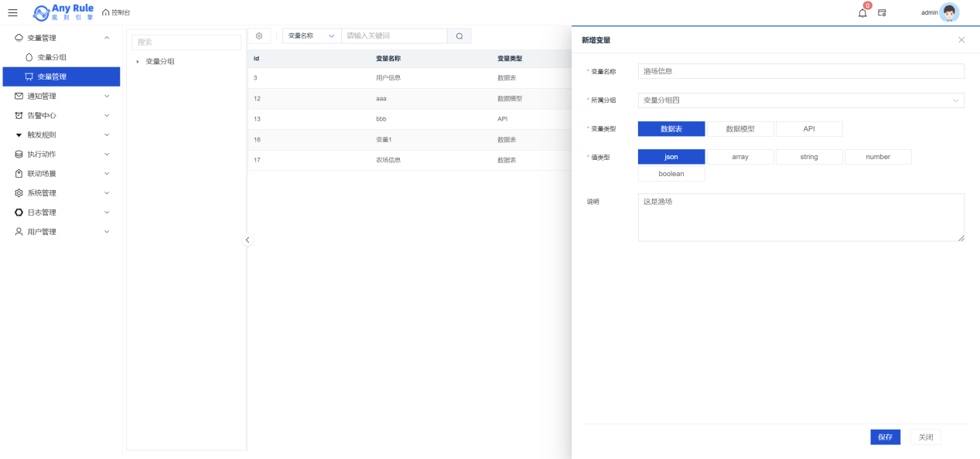Click the admin avatar picture
Viewport: 980px width, 459px height.
click(949, 12)
